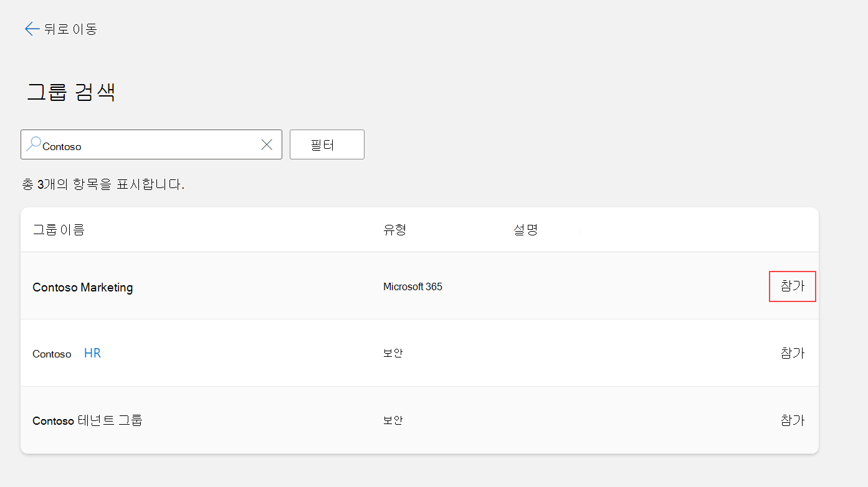Viewport: 868px width, 487px height.
Task: Open the 필터 filter button
Action: [x=327, y=144]
